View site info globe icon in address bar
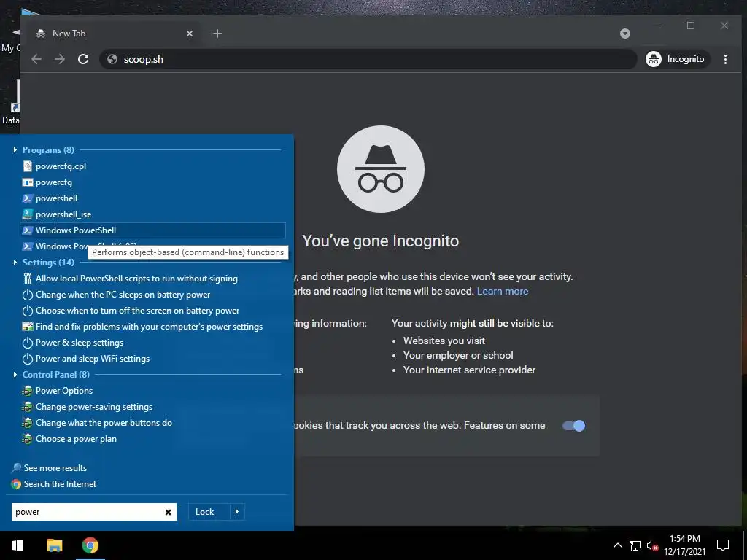The image size is (747, 560). tap(112, 59)
